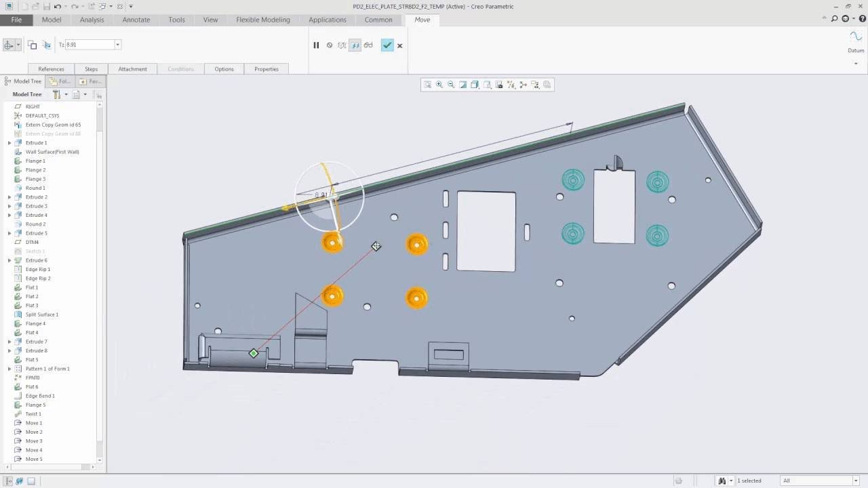Open the Tz value dropdown arrow
This screenshot has height=488, width=868.
click(x=117, y=45)
